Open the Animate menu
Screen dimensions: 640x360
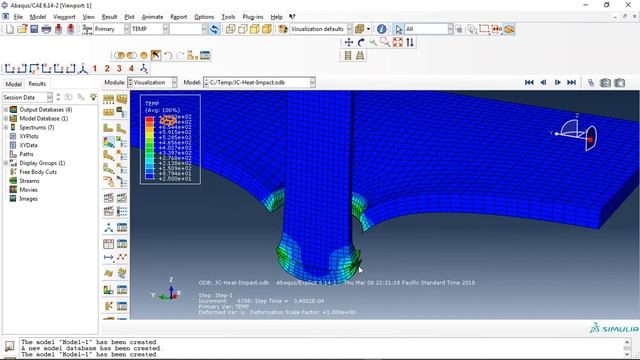click(x=152, y=17)
